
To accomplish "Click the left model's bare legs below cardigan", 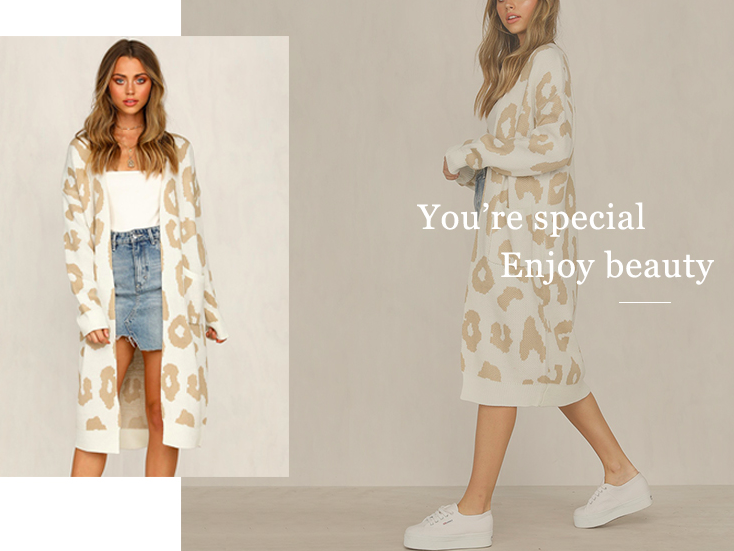I will [x=126, y=417].
